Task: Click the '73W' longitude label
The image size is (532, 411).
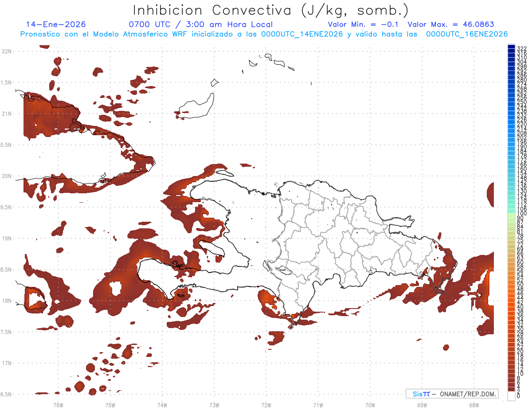Action: [x=214, y=404]
